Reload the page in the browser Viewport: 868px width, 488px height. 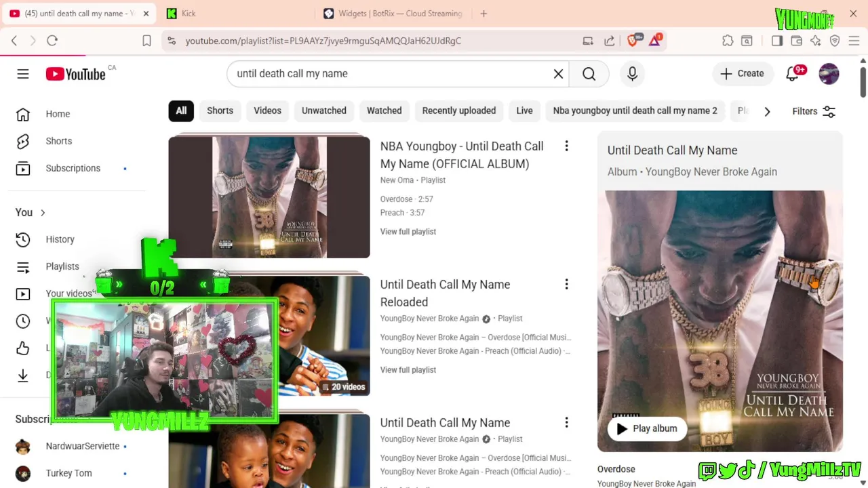(x=52, y=41)
